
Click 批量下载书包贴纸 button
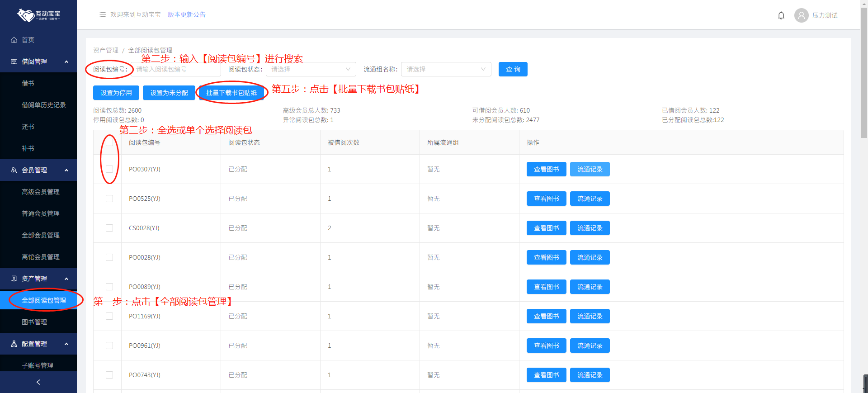[231, 93]
